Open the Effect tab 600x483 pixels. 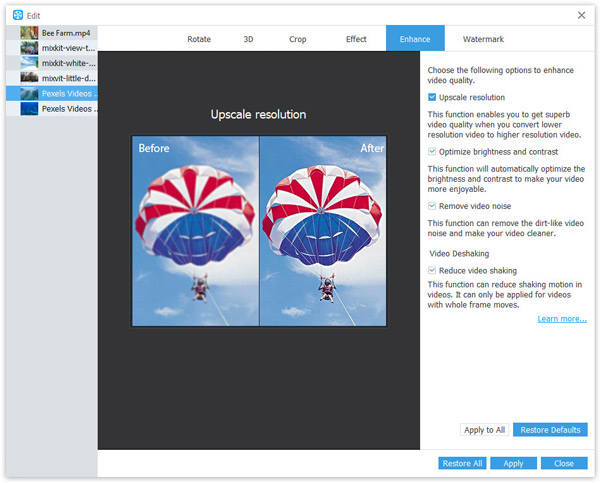[356, 39]
